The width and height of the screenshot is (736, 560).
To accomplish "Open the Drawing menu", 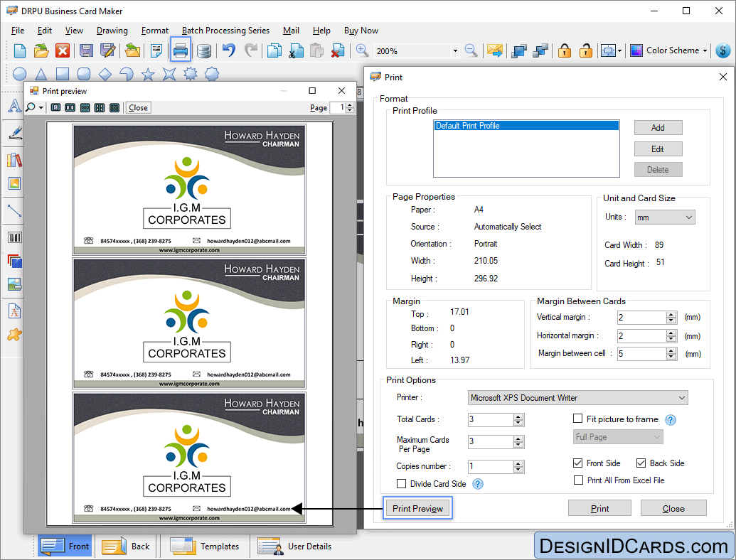I will point(112,31).
